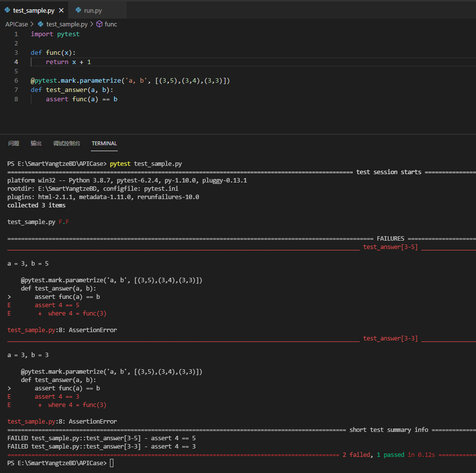The height and width of the screenshot is (473, 476).
Task: Click 'collected 3 items' in terminal
Action: (x=37, y=205)
